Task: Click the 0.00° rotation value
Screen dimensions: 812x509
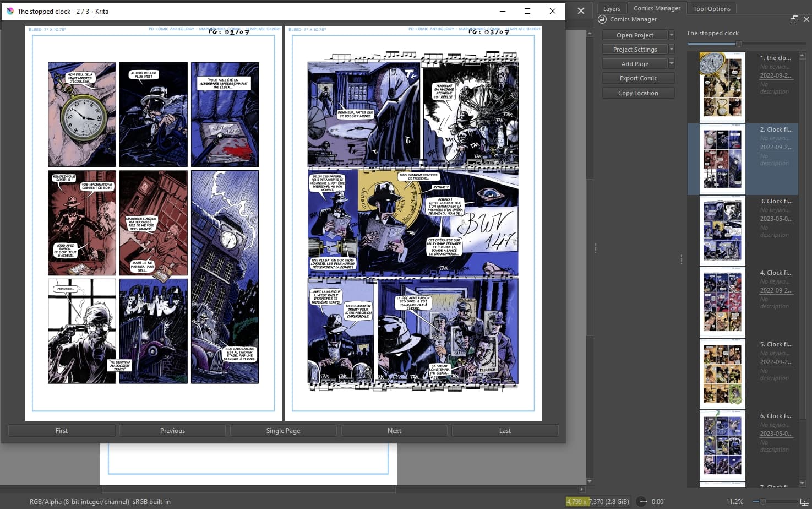Action: (658, 502)
